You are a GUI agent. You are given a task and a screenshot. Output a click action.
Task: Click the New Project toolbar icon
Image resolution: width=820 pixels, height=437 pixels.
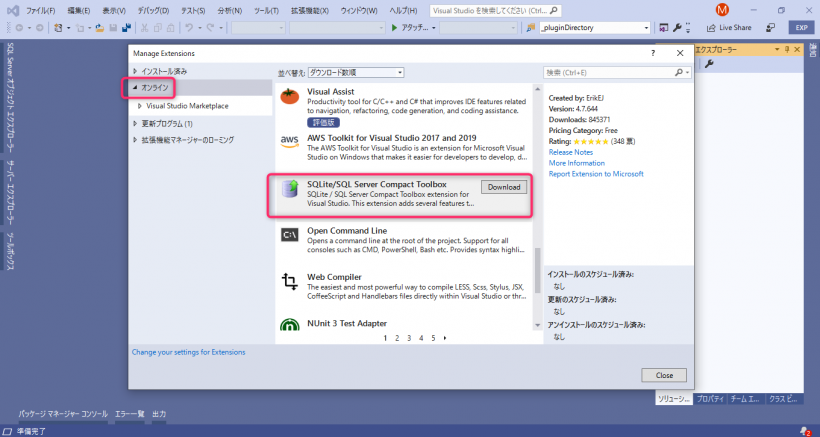tap(58, 28)
